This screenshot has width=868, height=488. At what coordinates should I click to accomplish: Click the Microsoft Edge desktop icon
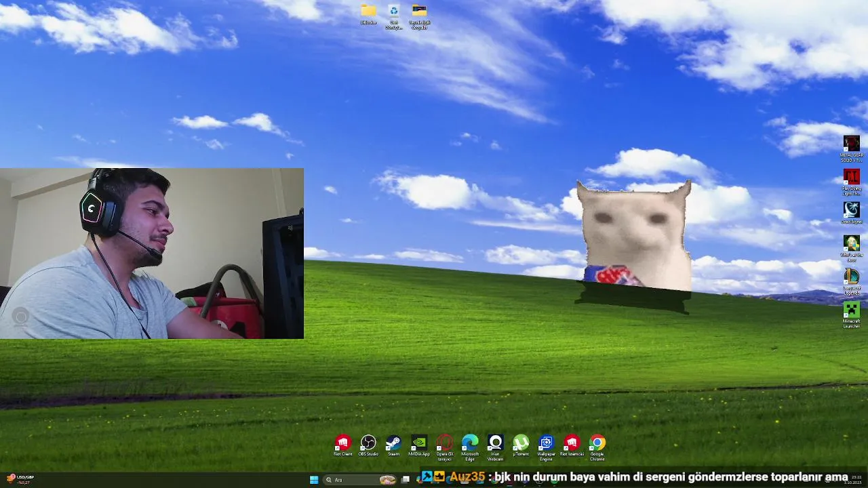click(470, 447)
